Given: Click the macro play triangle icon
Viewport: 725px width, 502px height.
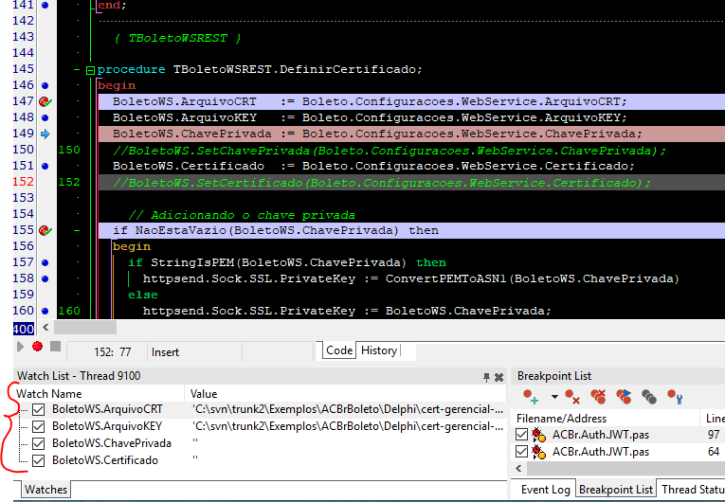Looking at the screenshot, I should coord(20,346).
